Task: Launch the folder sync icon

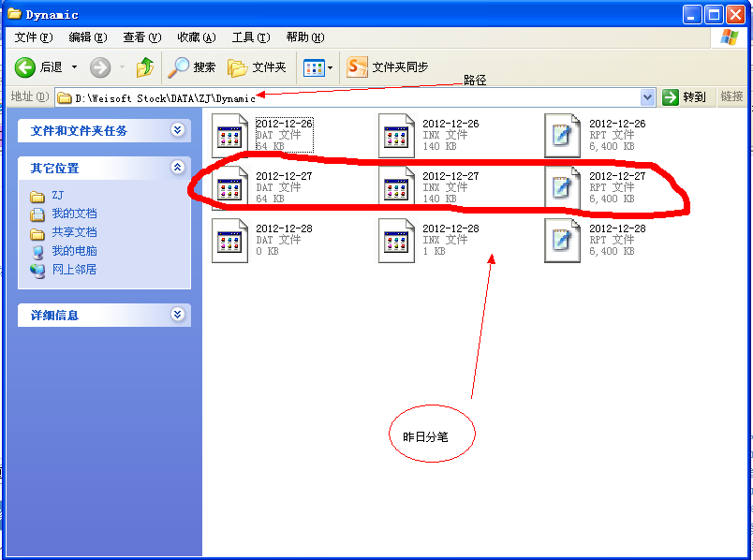Action: click(357, 67)
